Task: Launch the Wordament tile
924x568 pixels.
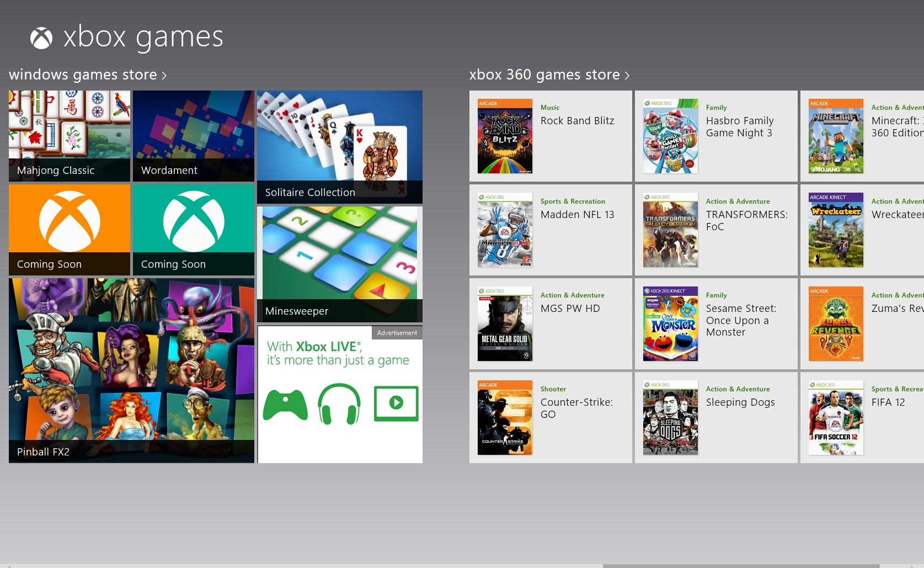Action: point(194,136)
